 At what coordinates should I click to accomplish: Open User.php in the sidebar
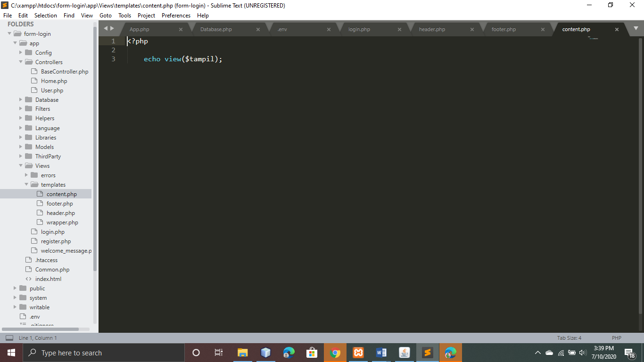coord(52,90)
